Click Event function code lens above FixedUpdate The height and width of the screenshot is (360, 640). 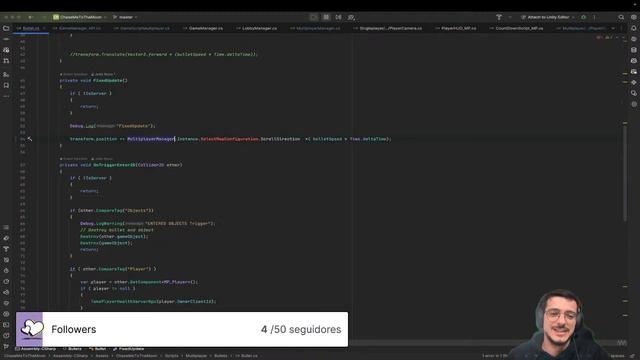click(74, 74)
